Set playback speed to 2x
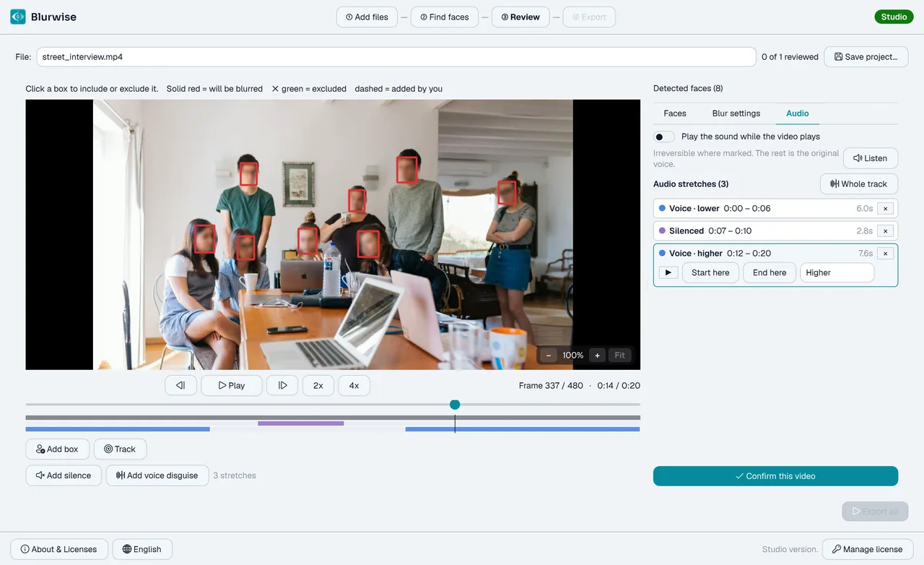The width and height of the screenshot is (924, 565). pos(318,385)
